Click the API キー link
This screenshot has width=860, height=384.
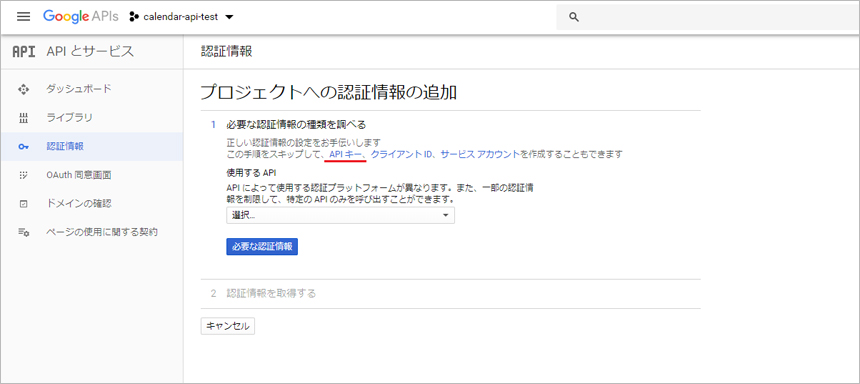point(345,155)
